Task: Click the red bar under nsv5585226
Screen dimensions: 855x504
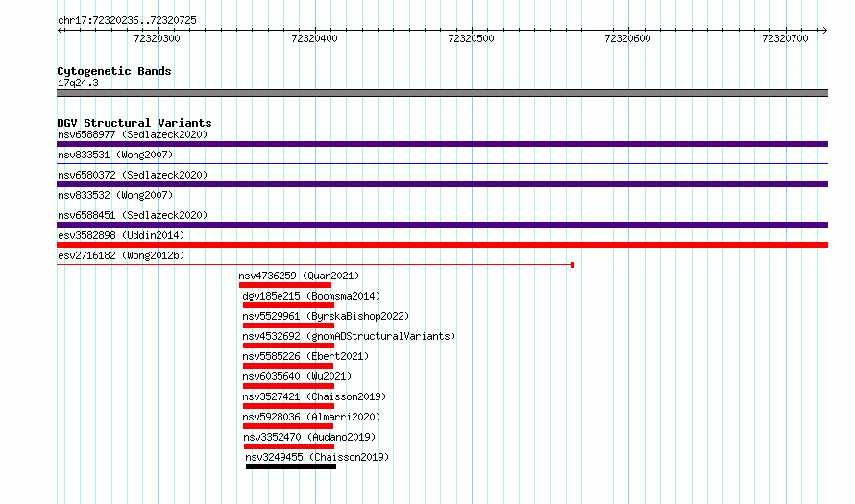Action: [x=288, y=366]
